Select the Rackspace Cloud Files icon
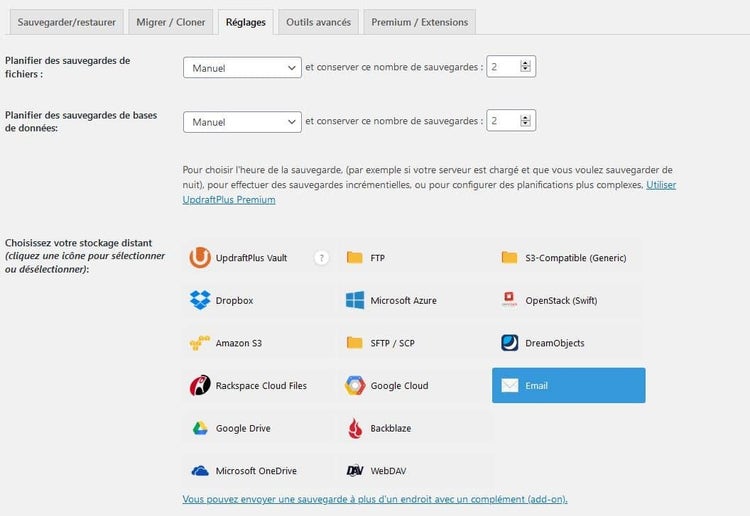 point(200,385)
